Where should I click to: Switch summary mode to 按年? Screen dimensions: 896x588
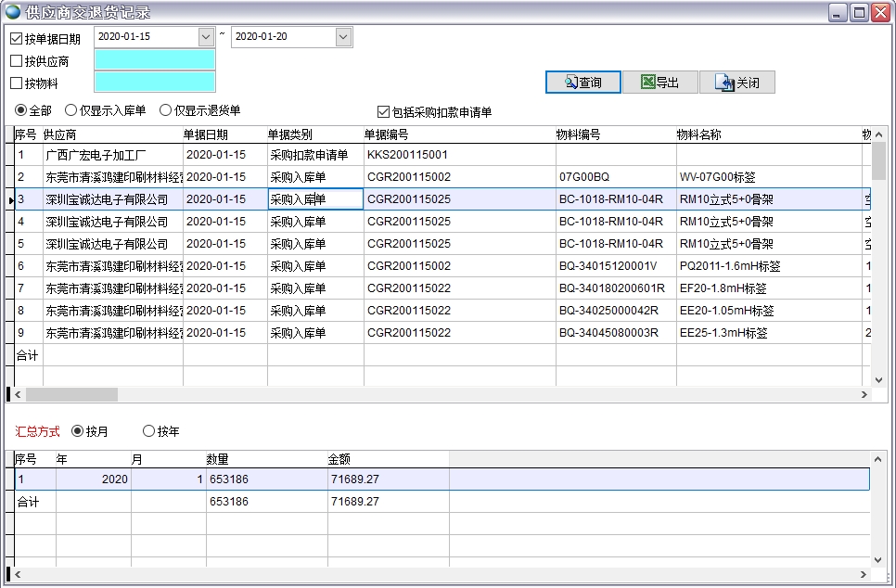point(148,430)
